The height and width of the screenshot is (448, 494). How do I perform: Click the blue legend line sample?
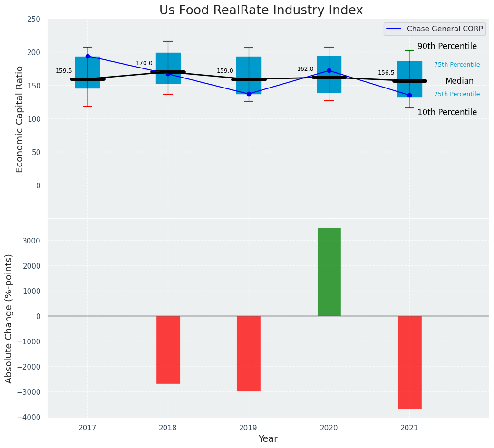pos(395,29)
